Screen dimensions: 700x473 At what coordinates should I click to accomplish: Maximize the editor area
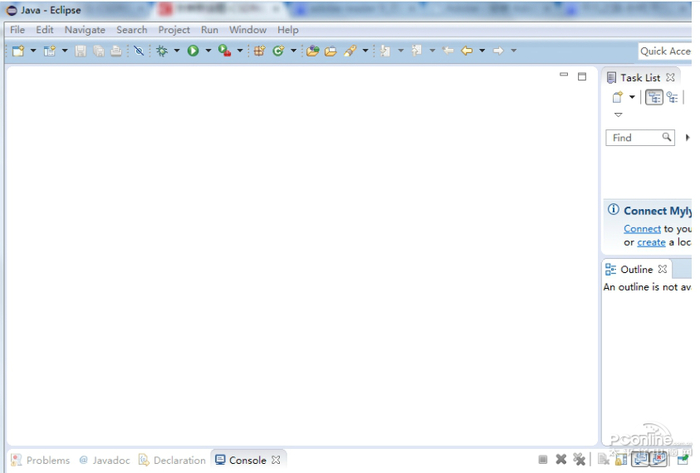[x=582, y=77]
